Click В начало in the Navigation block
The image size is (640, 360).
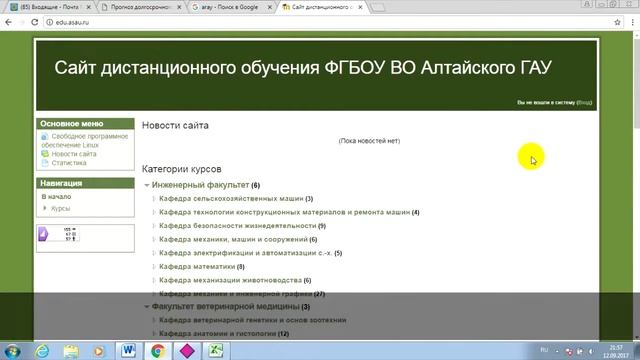[56, 197]
